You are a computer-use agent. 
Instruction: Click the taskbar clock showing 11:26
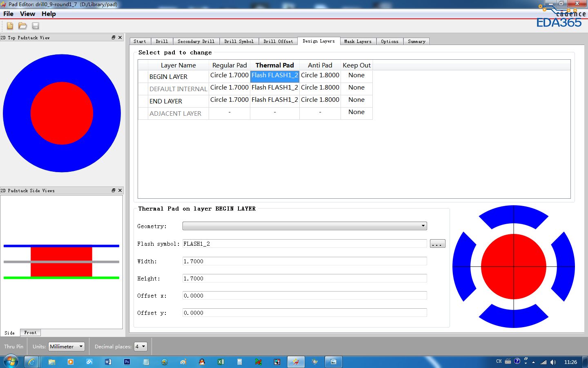(570, 362)
